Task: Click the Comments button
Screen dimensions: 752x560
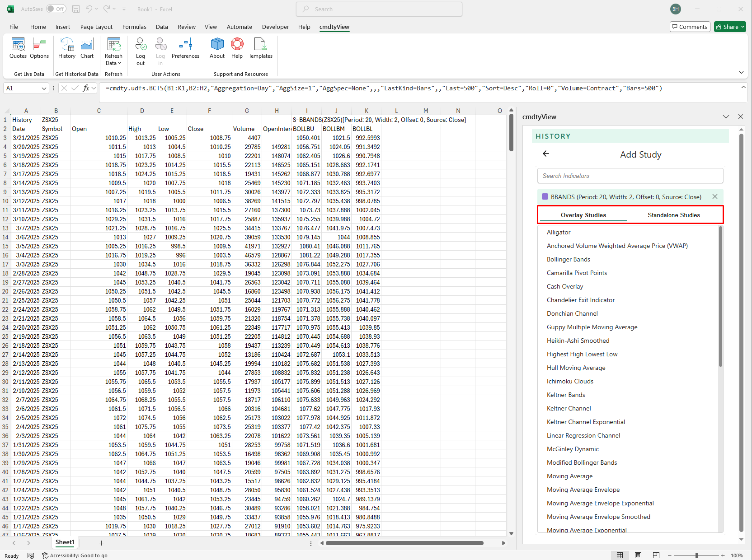Action: [690, 27]
